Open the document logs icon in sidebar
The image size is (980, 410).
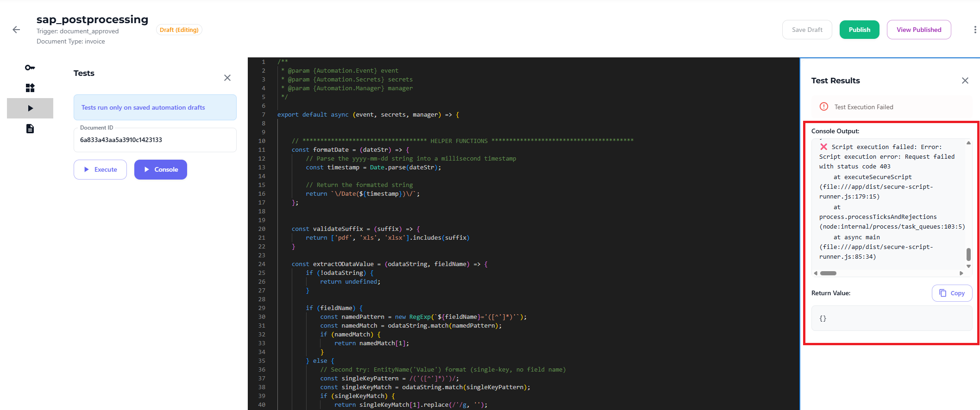pos(30,129)
